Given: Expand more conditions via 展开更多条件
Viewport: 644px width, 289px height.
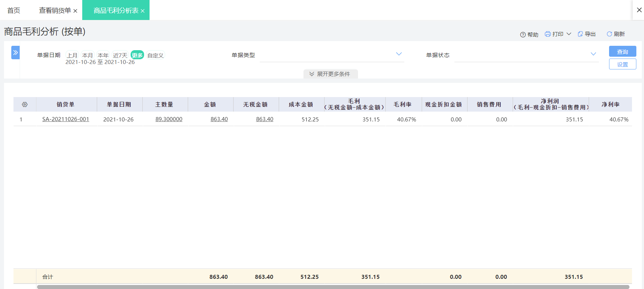Looking at the screenshot, I should tap(330, 74).
